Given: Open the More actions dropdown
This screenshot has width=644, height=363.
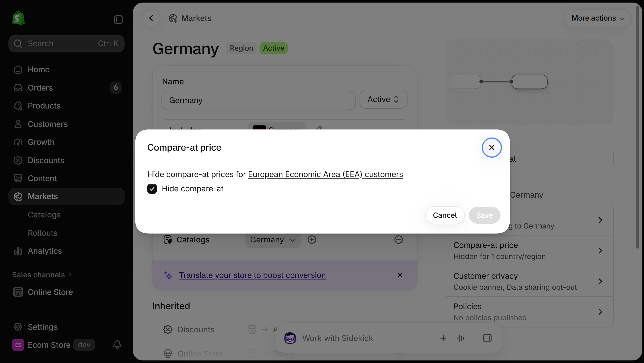Looking at the screenshot, I should 597,18.
